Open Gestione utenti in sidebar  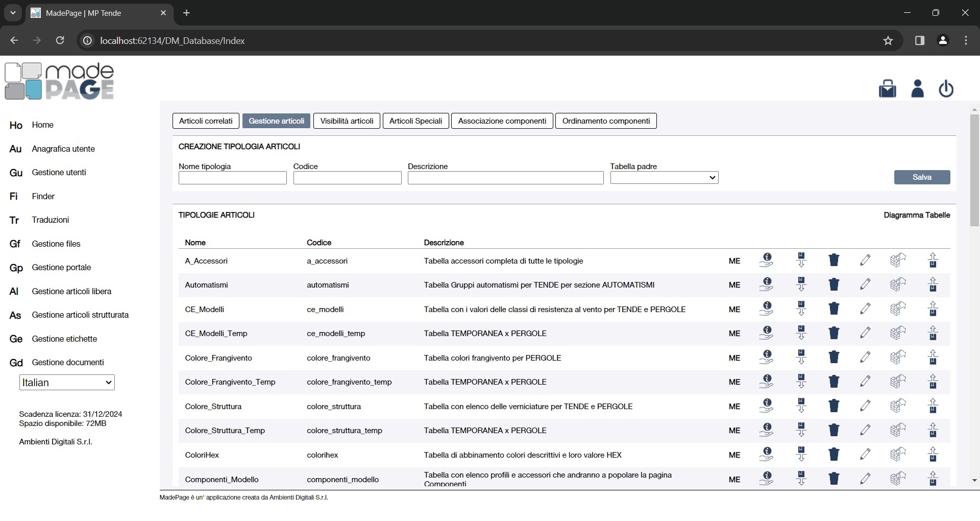pos(59,173)
